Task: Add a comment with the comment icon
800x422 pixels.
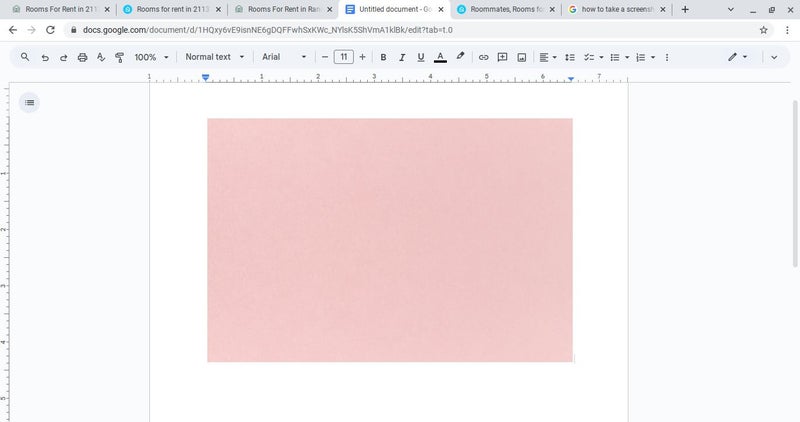Action: (502, 57)
